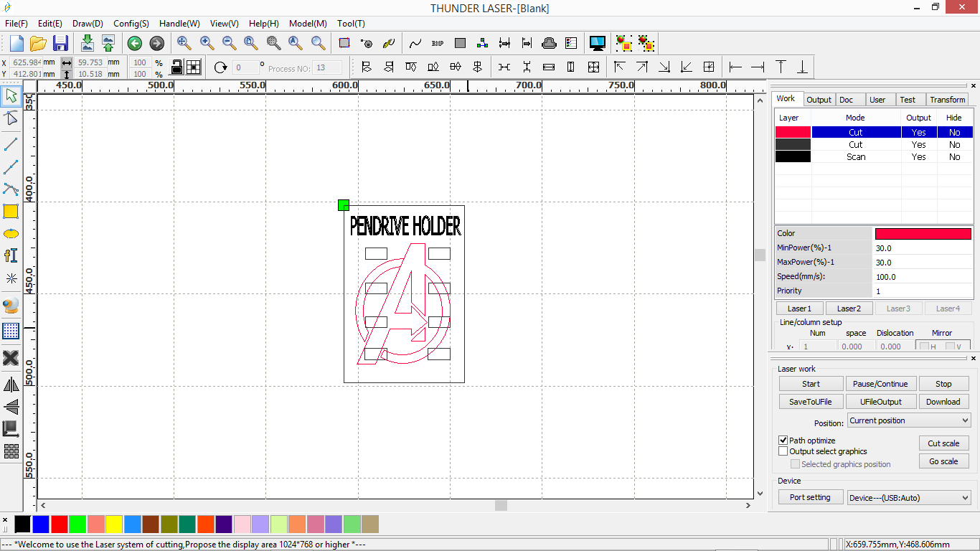The height and width of the screenshot is (551, 980).
Task: Open a file with the folder icon
Action: tap(38, 43)
